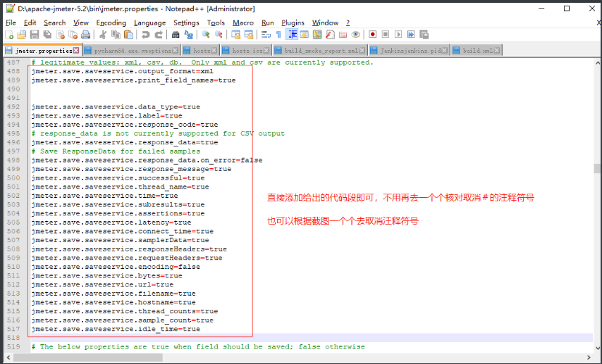Open the Window menu
This screenshot has height=364, width=602.
pos(325,23)
